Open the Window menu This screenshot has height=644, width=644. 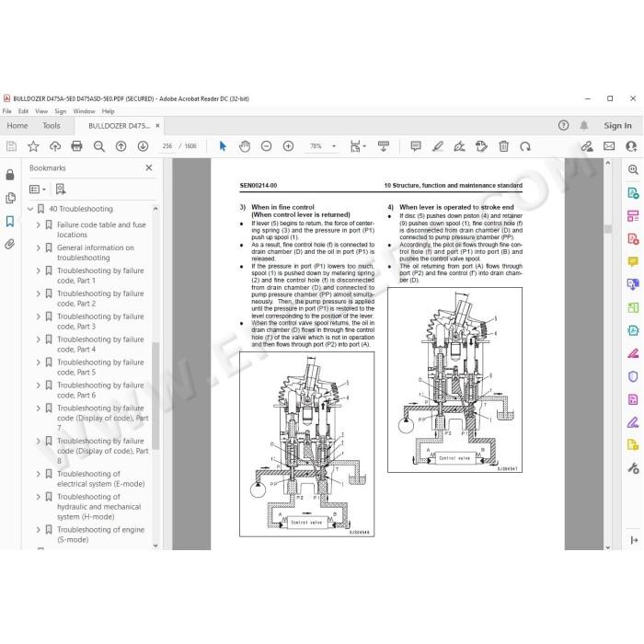coord(84,111)
